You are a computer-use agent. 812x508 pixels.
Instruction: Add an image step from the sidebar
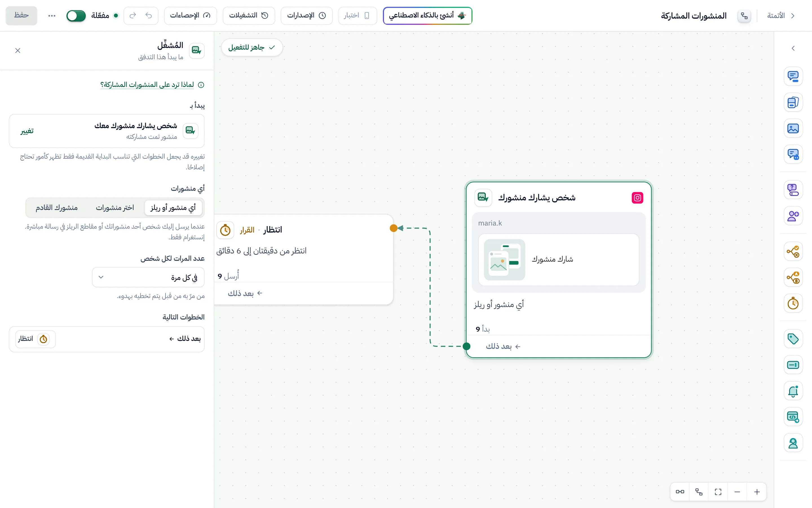point(793,128)
